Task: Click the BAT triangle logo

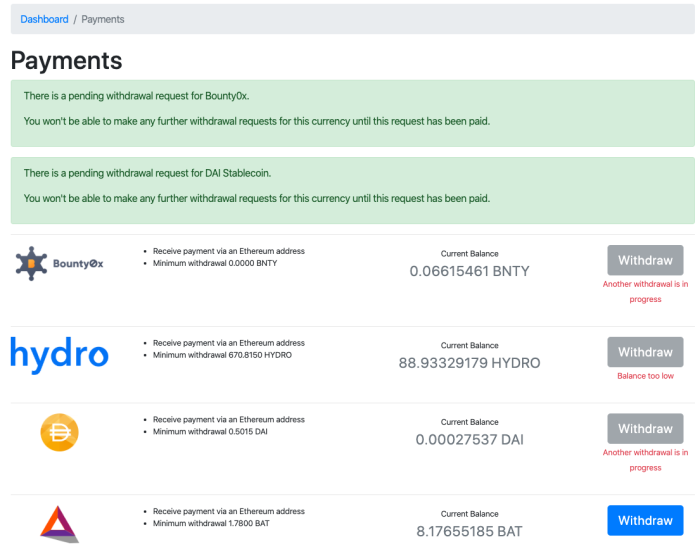Action: tap(59, 524)
